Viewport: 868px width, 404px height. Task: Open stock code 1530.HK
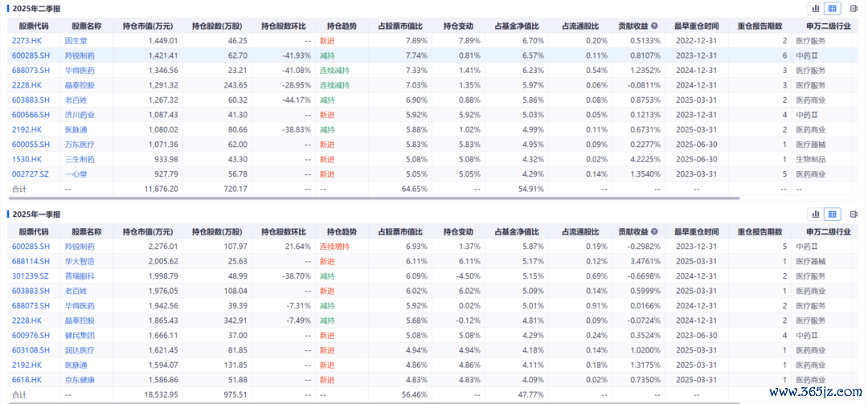click(26, 159)
